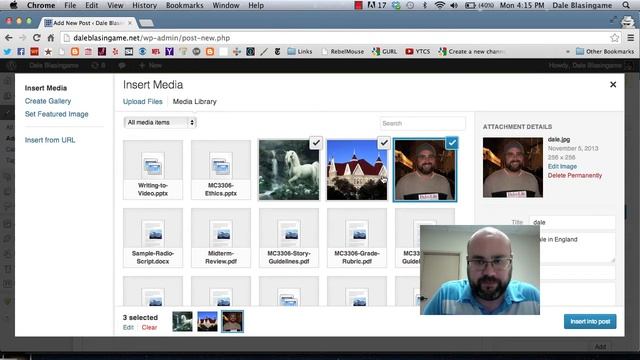Open the CBS eye bookmark icon
The image size is (640, 360).
pos(142,51)
